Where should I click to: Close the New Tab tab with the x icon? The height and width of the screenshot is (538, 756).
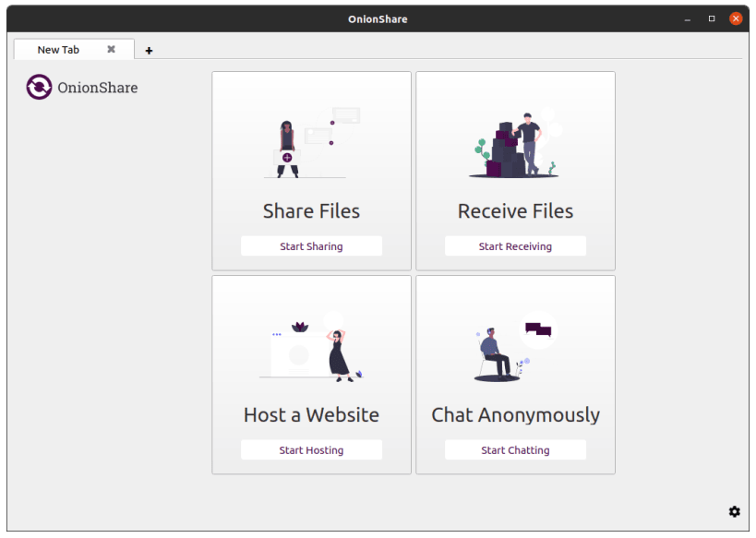(112, 49)
